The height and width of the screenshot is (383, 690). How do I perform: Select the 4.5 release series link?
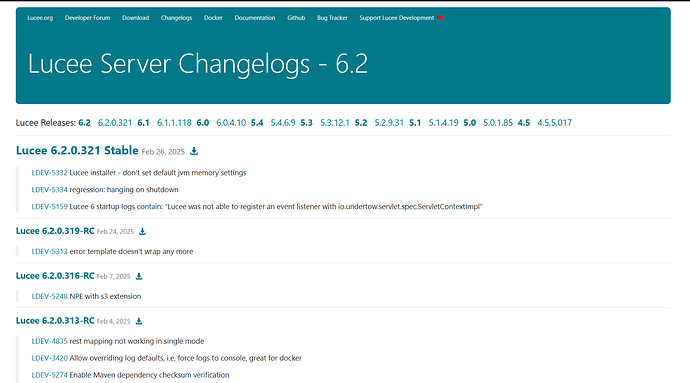pyautogui.click(x=524, y=123)
